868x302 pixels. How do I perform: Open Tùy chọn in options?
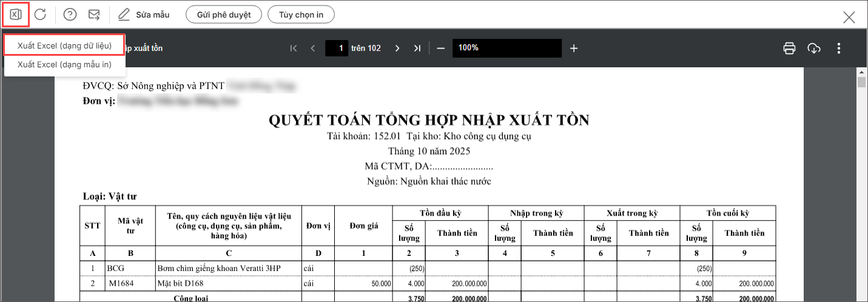[301, 15]
